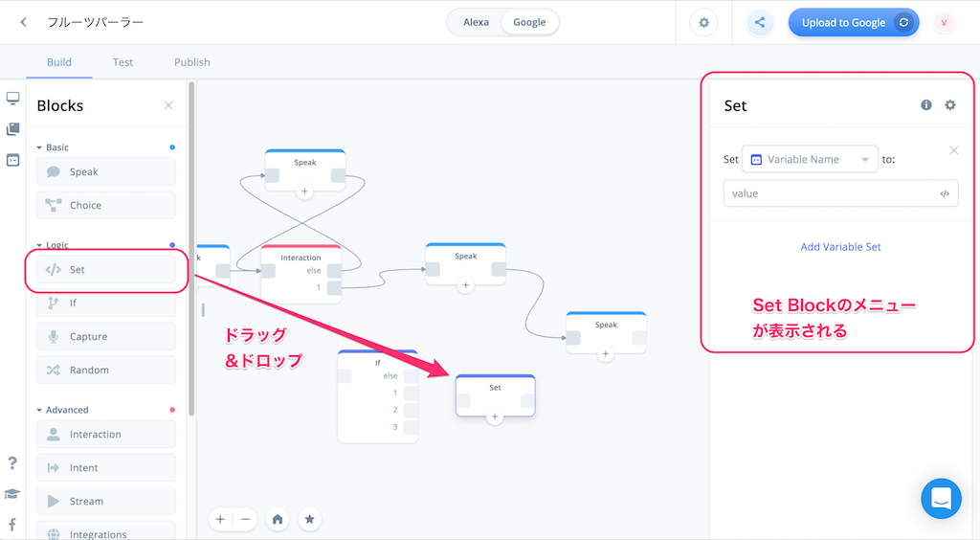
Task: Zoom out the canvas with minus
Action: 246,519
